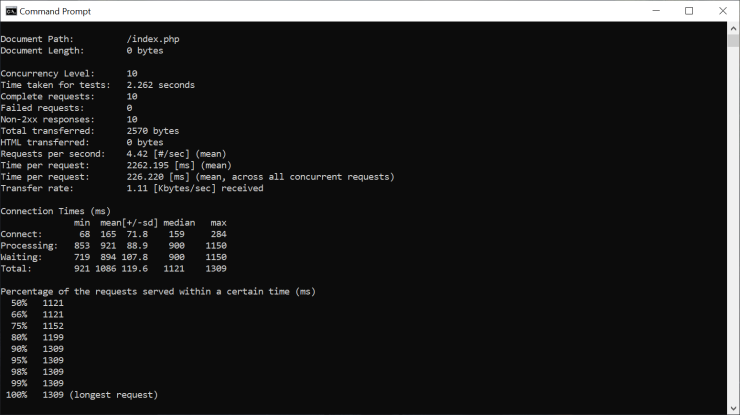
Task: Click the 66% percentile row
Action: (x=37, y=314)
